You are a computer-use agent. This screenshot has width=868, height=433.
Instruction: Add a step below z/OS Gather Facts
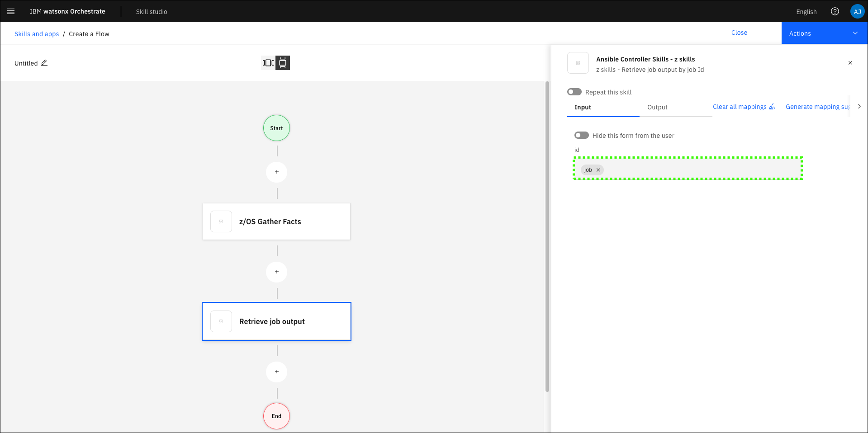click(x=276, y=272)
